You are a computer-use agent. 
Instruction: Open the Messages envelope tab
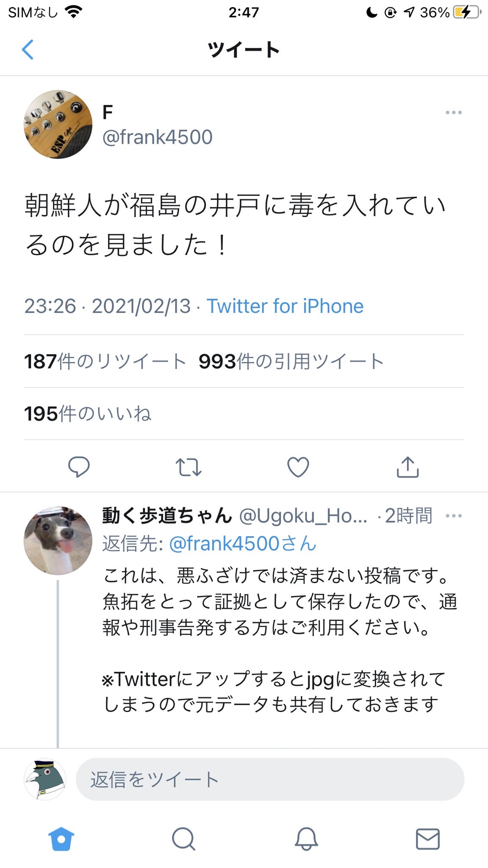pos(428,839)
